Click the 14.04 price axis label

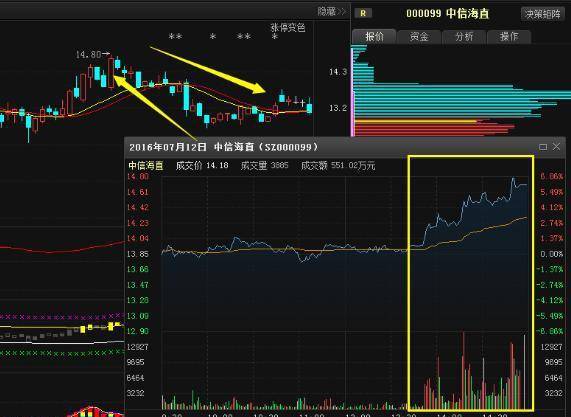click(x=138, y=239)
